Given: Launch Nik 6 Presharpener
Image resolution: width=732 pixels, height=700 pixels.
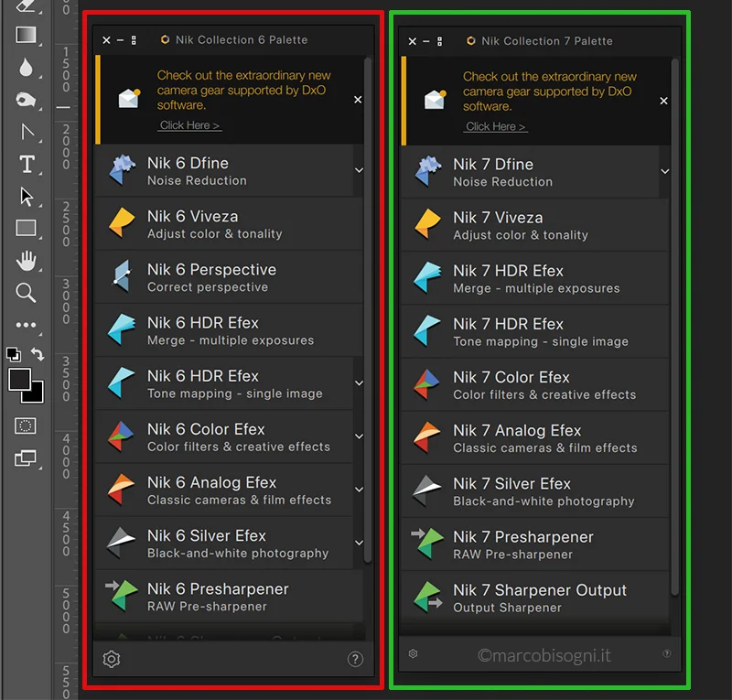Looking at the screenshot, I should pyautogui.click(x=229, y=597).
